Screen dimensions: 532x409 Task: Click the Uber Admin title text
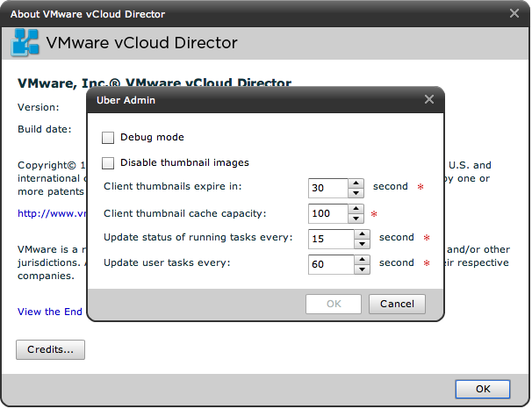[x=126, y=100]
